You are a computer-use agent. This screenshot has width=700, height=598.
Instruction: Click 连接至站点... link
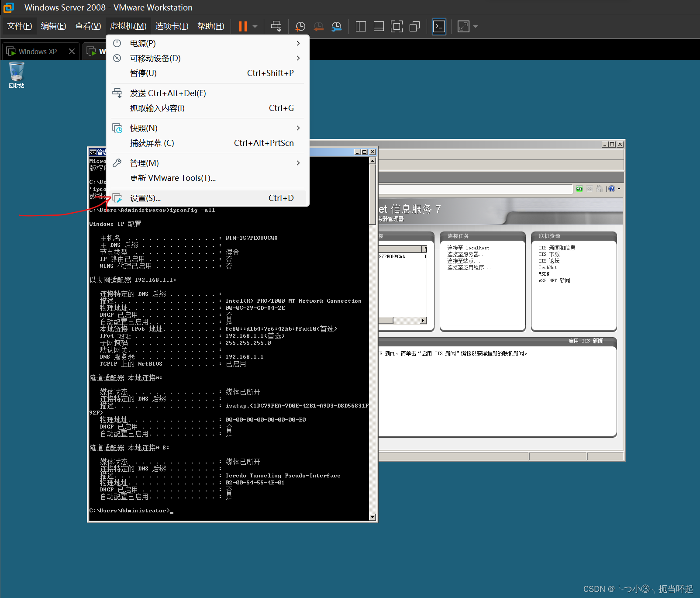[463, 261]
